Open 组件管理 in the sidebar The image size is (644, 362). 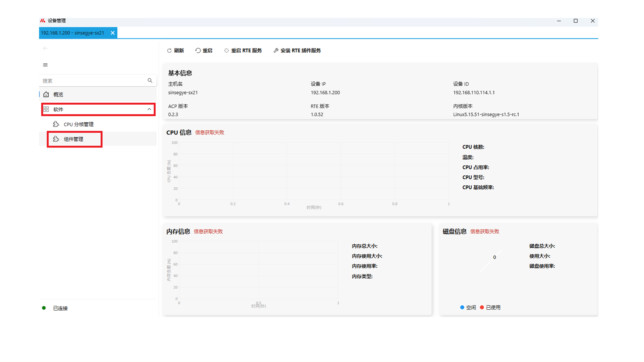74,139
